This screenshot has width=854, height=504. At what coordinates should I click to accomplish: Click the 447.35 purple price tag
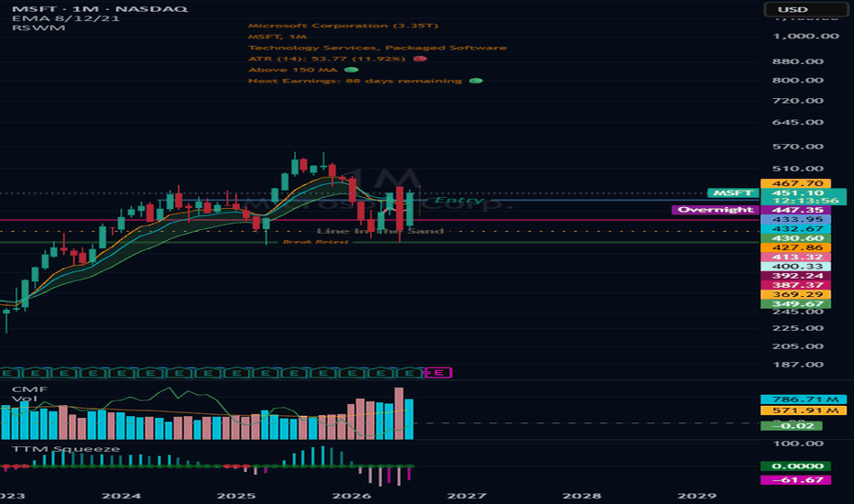tap(795, 210)
